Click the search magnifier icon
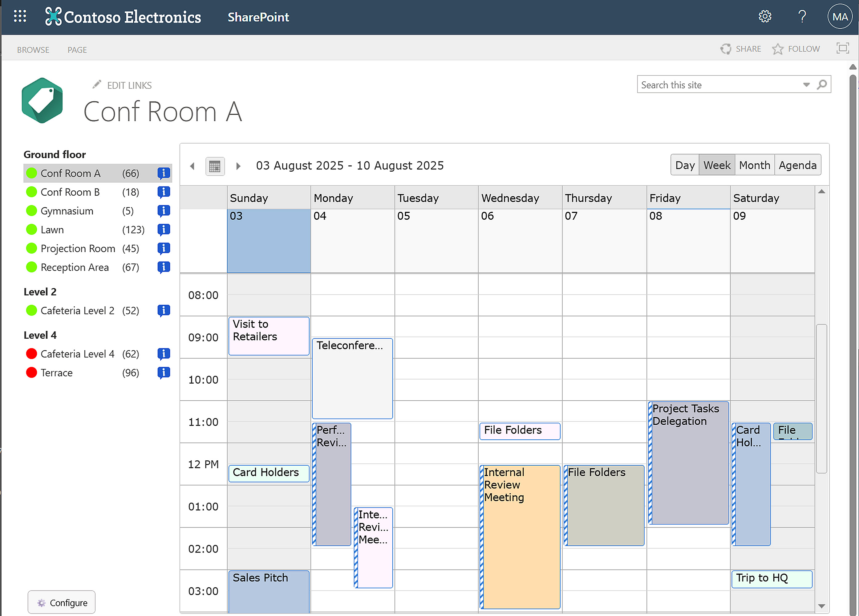Screen dimensions: 859x616 pyautogui.click(x=822, y=84)
